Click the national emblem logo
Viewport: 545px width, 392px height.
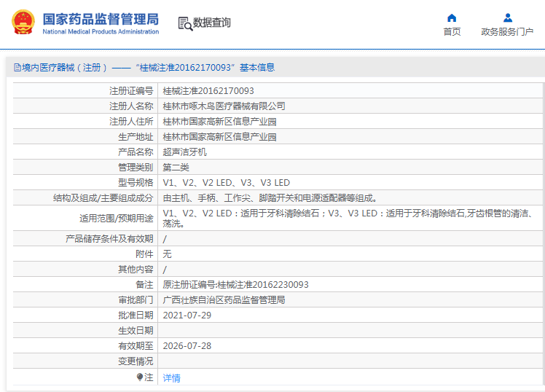click(x=23, y=22)
